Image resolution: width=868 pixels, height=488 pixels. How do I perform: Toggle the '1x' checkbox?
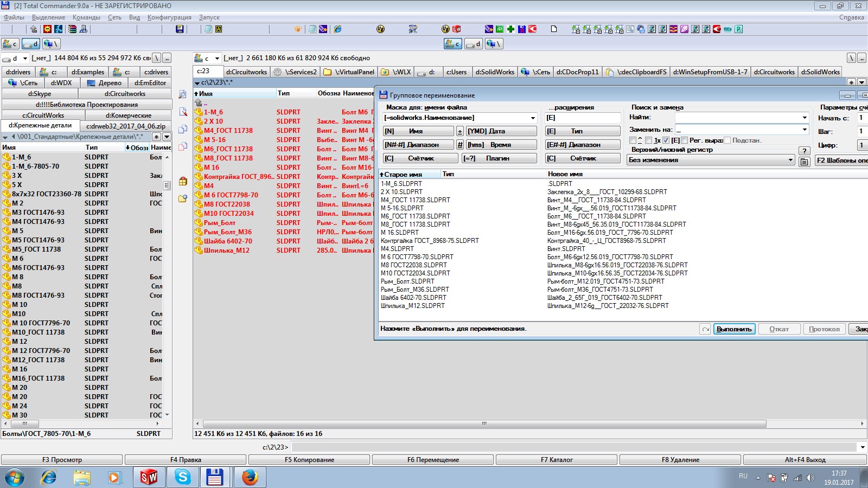point(648,140)
